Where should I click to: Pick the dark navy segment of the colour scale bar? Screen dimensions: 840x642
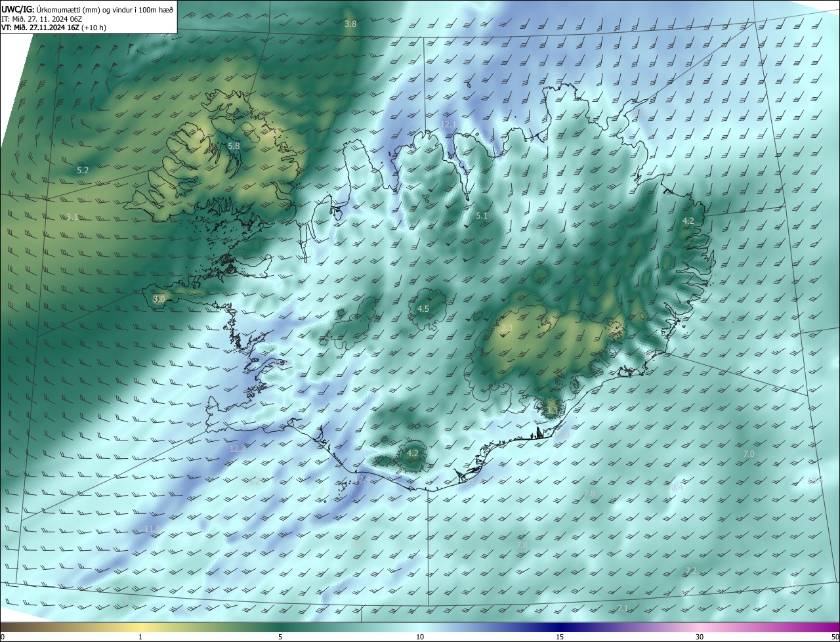click(560, 627)
